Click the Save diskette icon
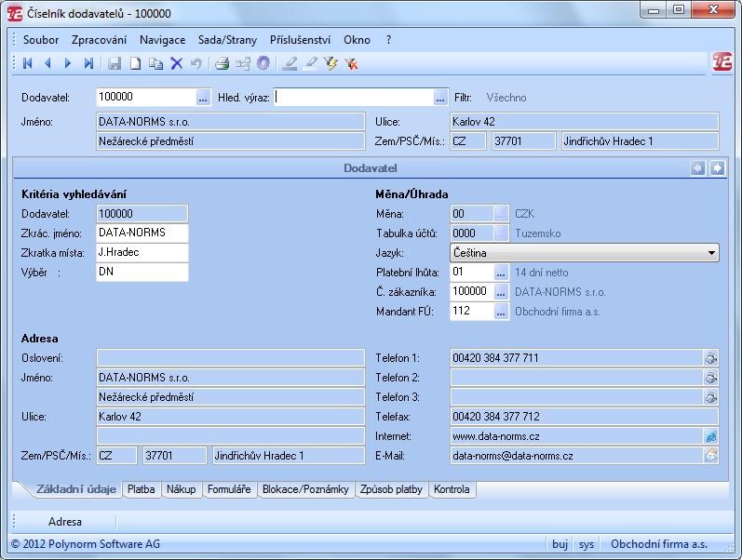 (x=115, y=63)
